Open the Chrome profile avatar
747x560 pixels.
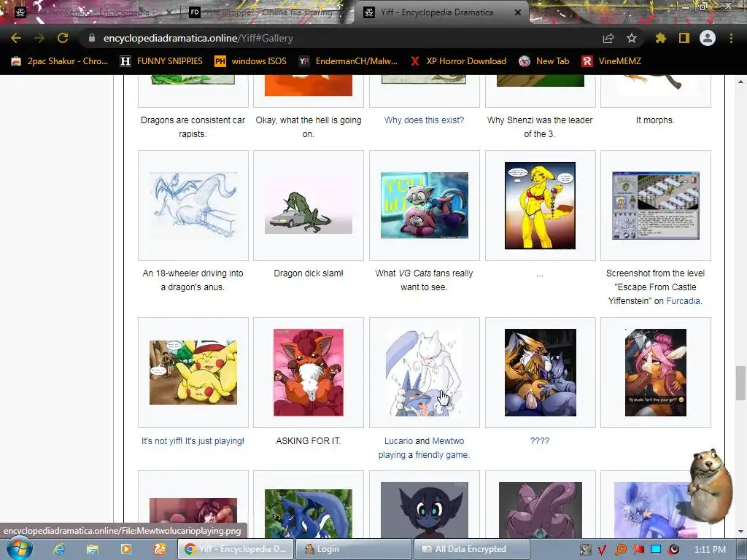(708, 38)
